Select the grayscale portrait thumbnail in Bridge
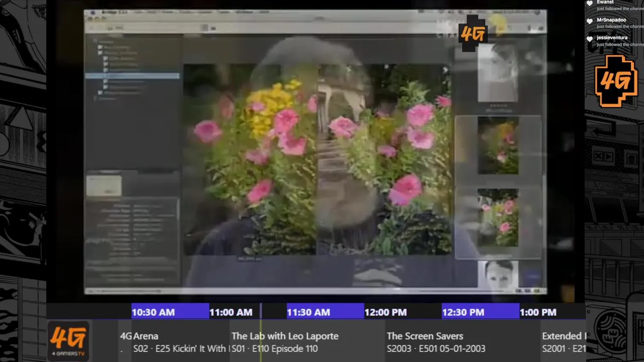 pyautogui.click(x=498, y=74)
